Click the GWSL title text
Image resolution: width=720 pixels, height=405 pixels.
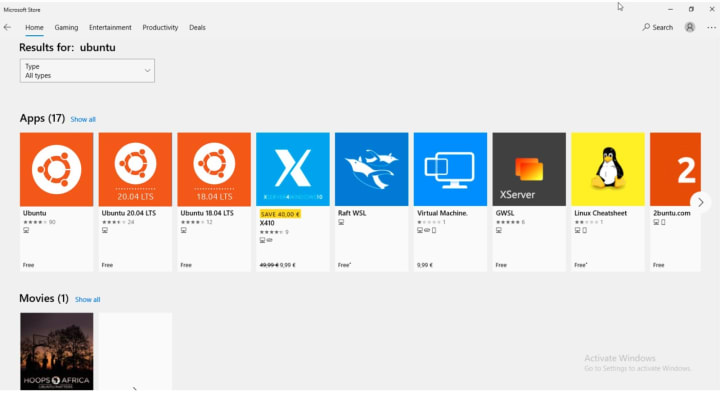(x=505, y=213)
